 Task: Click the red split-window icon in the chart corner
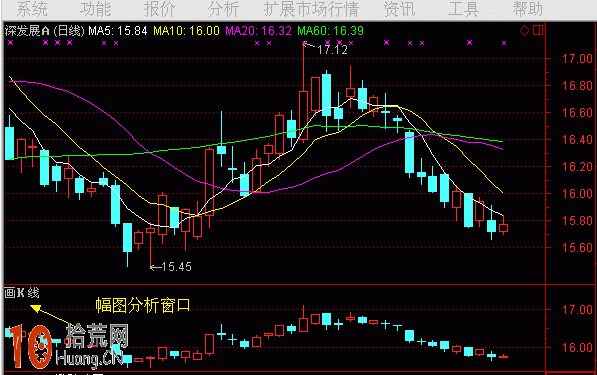538,30
